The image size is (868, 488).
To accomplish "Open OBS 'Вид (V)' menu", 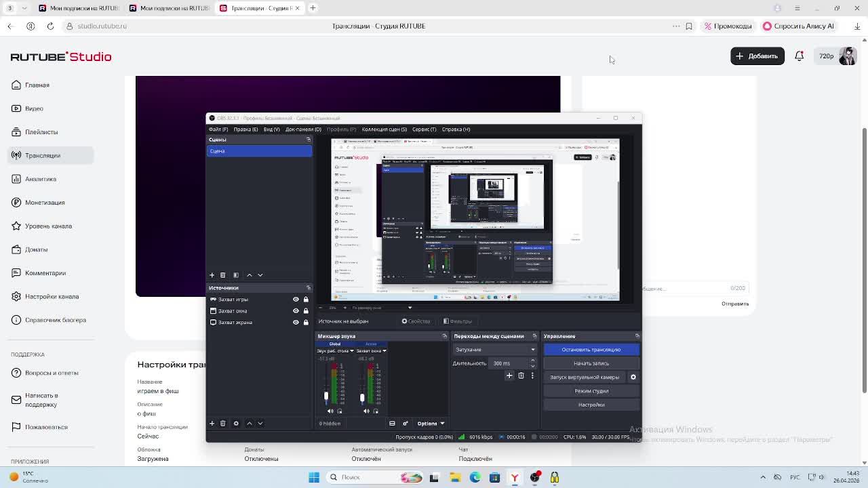I will click(271, 129).
